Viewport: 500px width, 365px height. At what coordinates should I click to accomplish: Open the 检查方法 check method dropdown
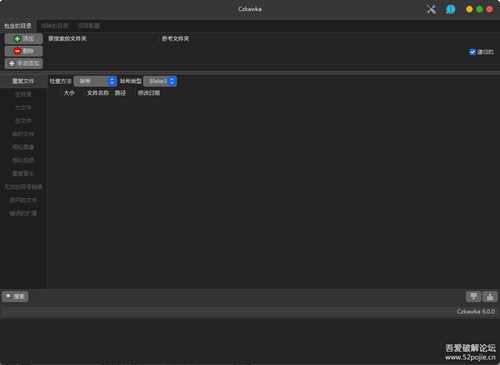95,81
